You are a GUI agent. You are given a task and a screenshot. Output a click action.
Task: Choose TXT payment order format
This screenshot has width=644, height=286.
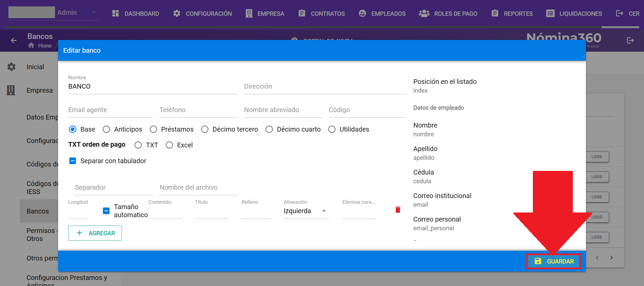(138, 145)
